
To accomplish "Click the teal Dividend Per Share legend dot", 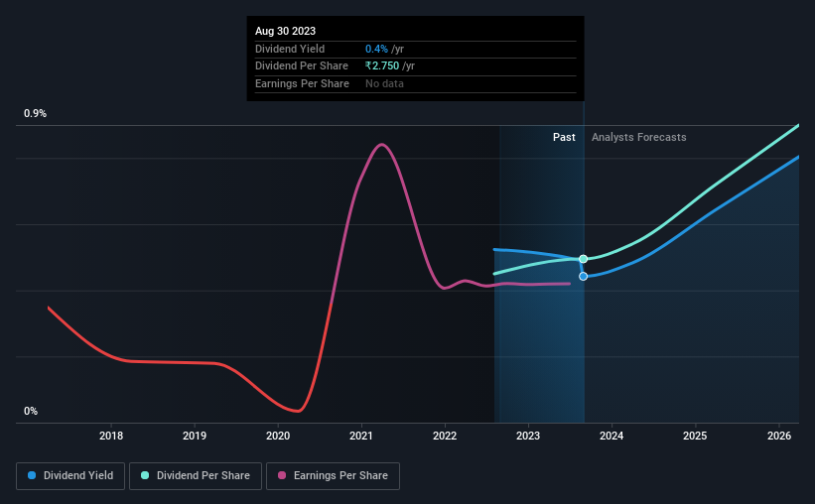I will [x=145, y=475].
